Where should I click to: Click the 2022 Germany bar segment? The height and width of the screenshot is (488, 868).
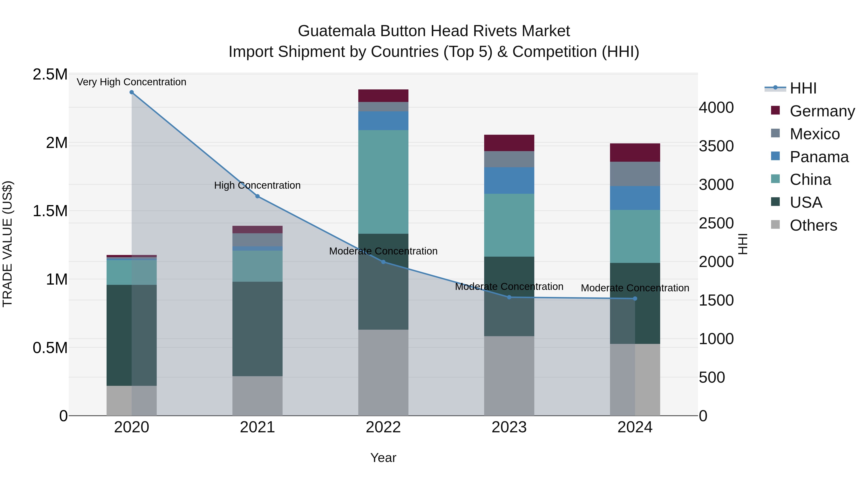tap(383, 96)
